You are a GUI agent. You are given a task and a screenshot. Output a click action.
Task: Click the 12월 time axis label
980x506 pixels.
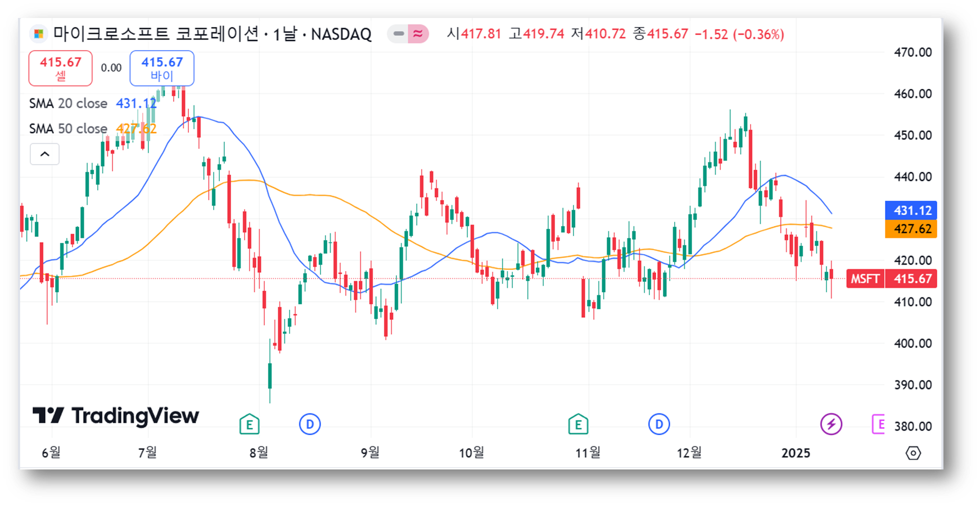(689, 453)
